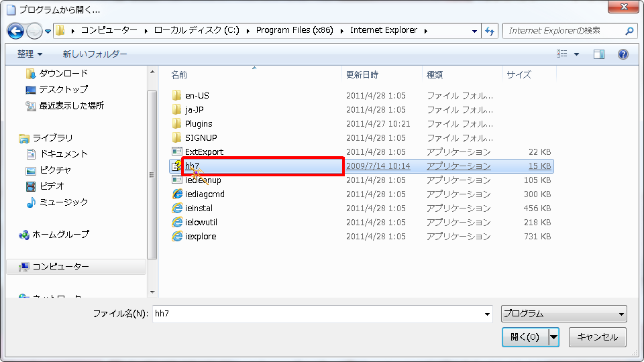This screenshot has height=362, width=644.
Task: Click Internet Explorer breadcrumb segment
Action: click(x=384, y=30)
